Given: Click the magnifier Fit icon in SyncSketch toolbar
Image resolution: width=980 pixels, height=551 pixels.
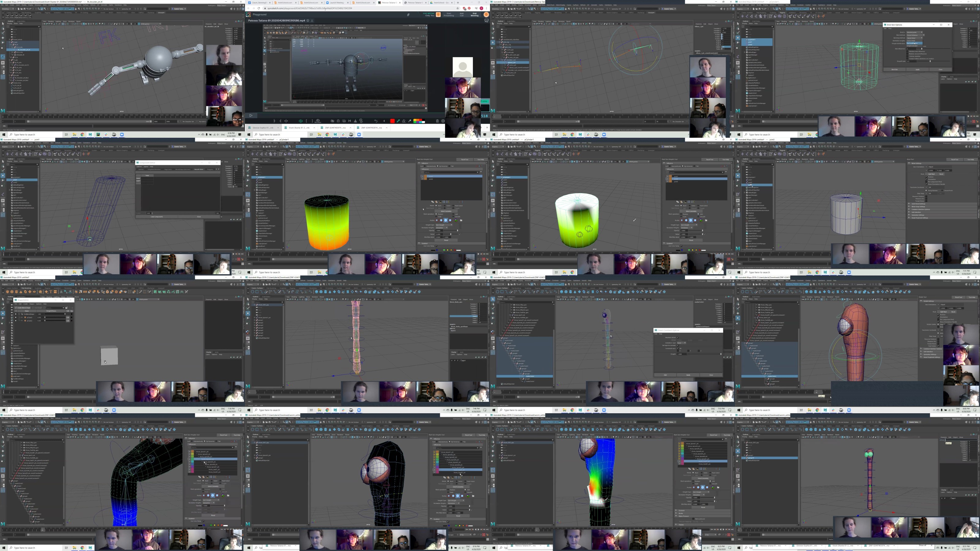Looking at the screenshot, I should click(x=361, y=121).
